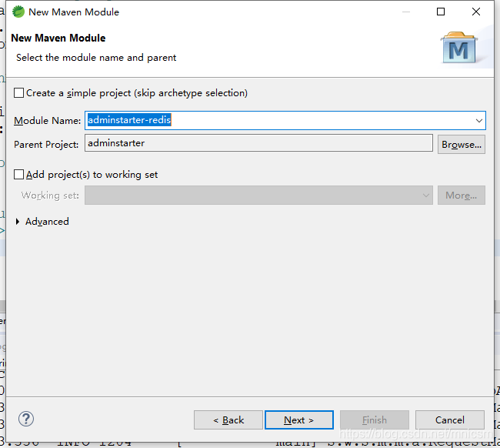Return to previous page with Back

228,420
